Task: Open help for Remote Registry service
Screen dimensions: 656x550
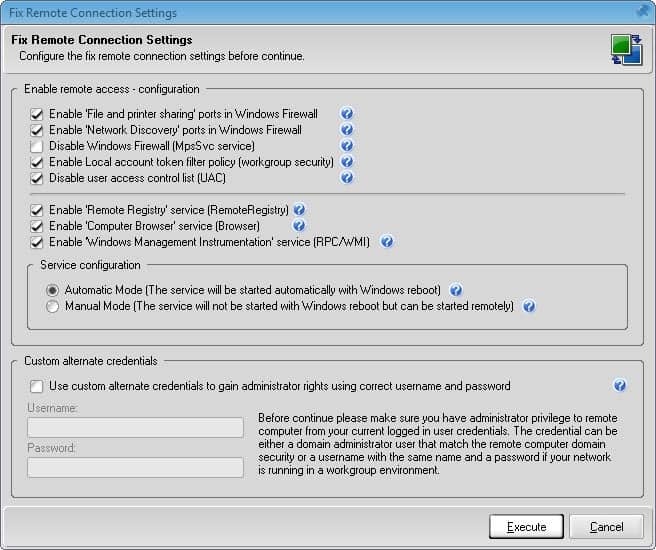Action: click(299, 210)
